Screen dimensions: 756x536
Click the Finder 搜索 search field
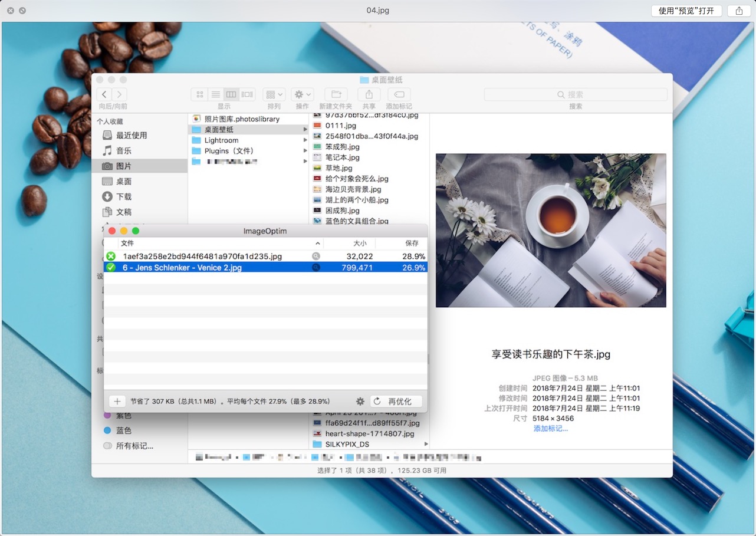coord(576,94)
